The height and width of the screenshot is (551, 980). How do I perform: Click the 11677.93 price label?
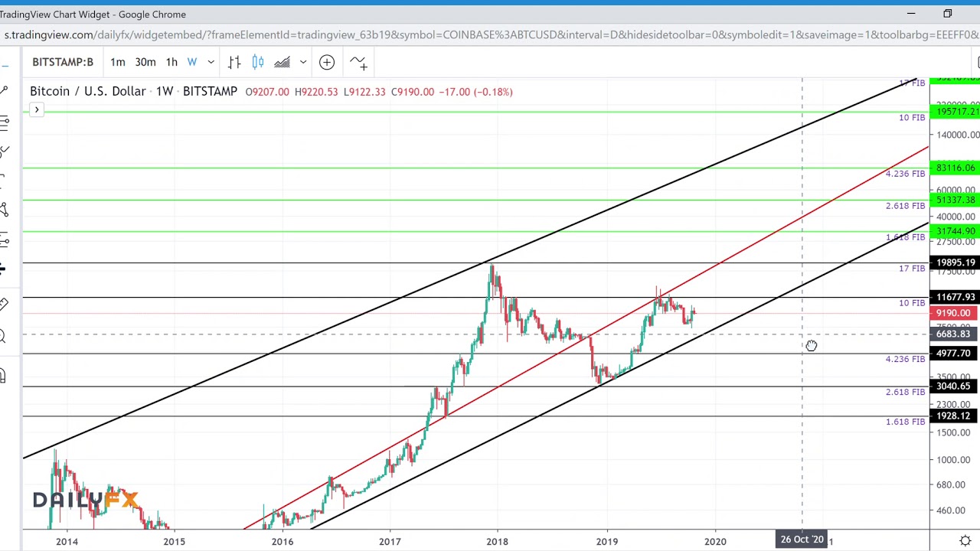click(955, 297)
